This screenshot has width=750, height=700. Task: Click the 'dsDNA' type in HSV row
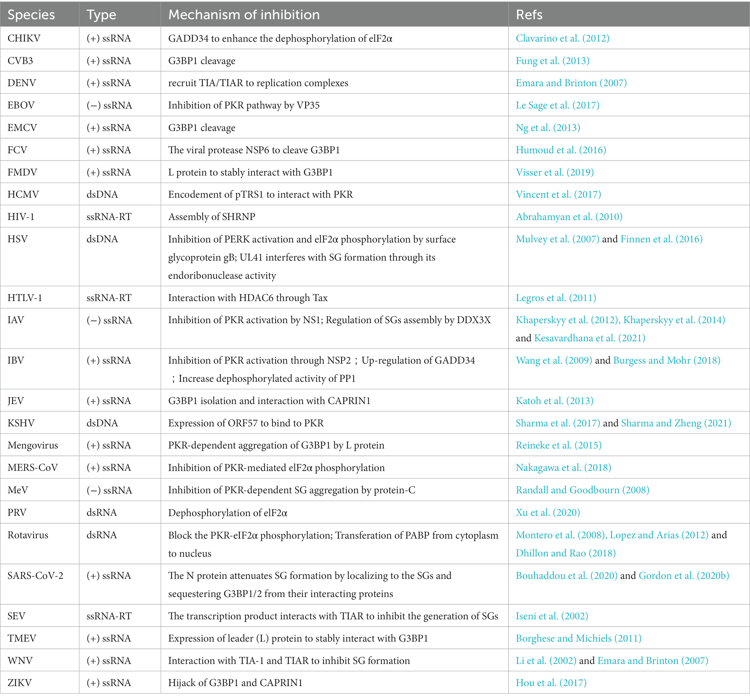coord(102,239)
